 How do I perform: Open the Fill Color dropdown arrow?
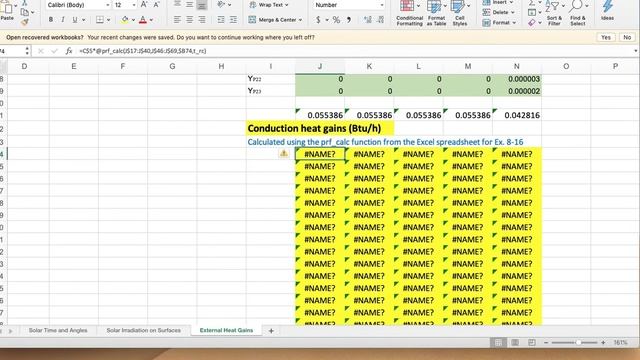pyautogui.click(x=133, y=20)
